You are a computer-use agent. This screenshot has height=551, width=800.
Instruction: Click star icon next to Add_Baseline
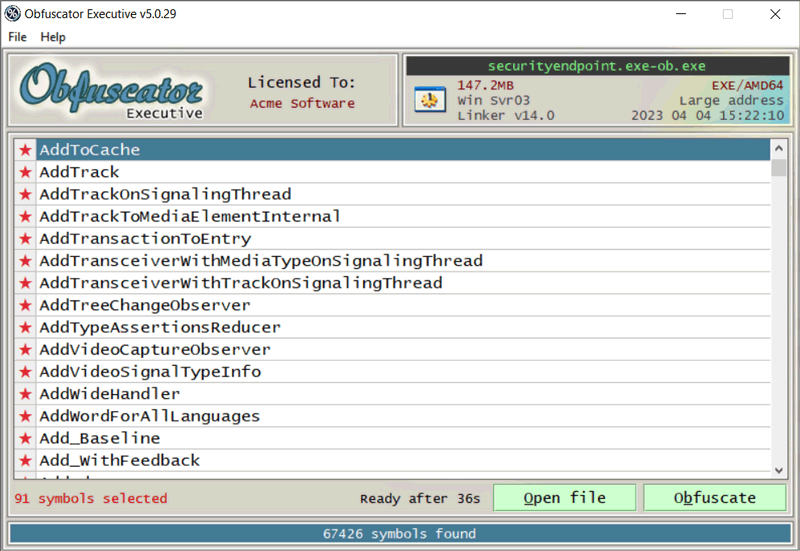[x=25, y=438]
